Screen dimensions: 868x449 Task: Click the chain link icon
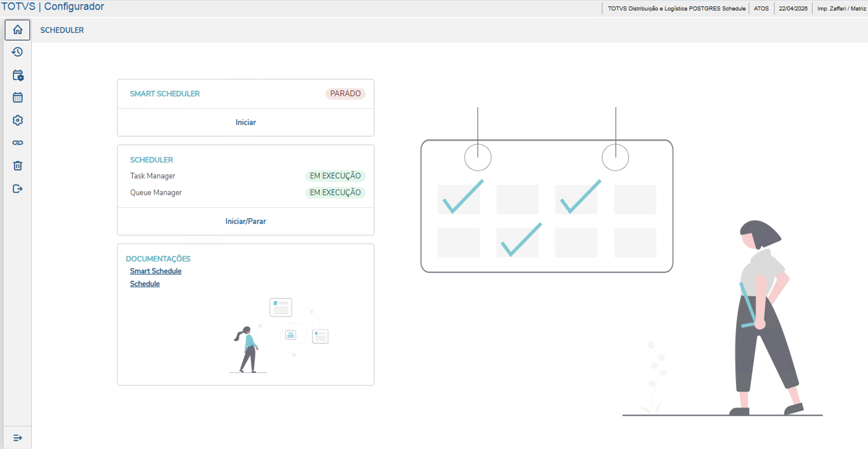[x=18, y=143]
